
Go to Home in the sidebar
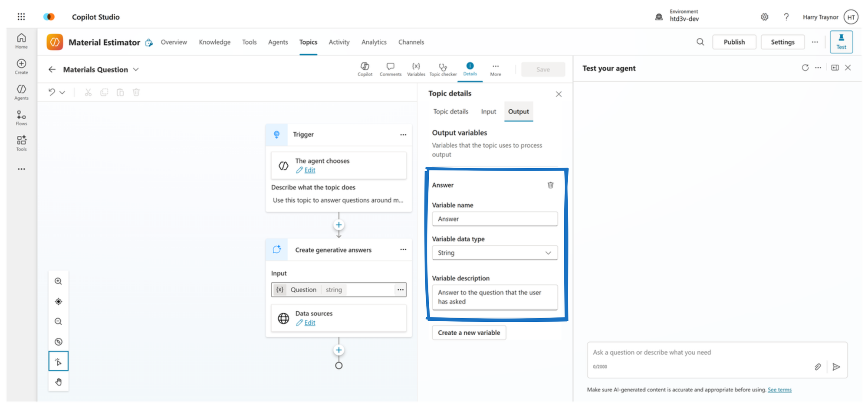point(21,41)
